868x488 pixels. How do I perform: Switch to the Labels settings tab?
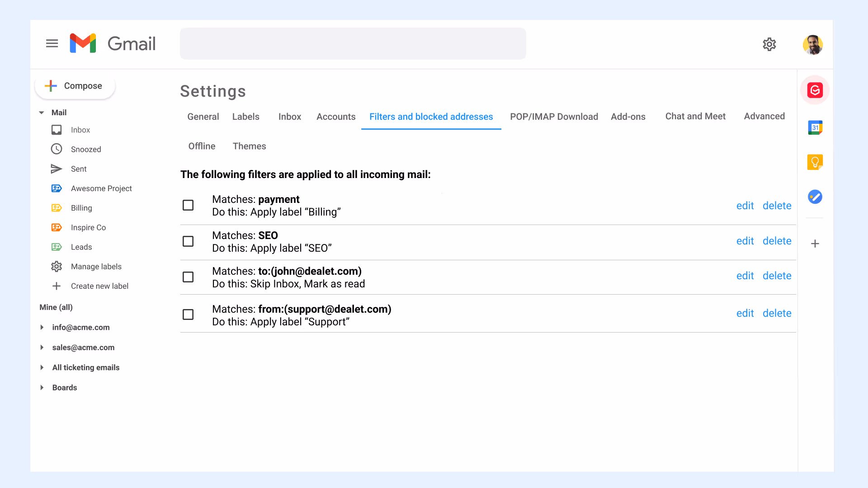[245, 117]
